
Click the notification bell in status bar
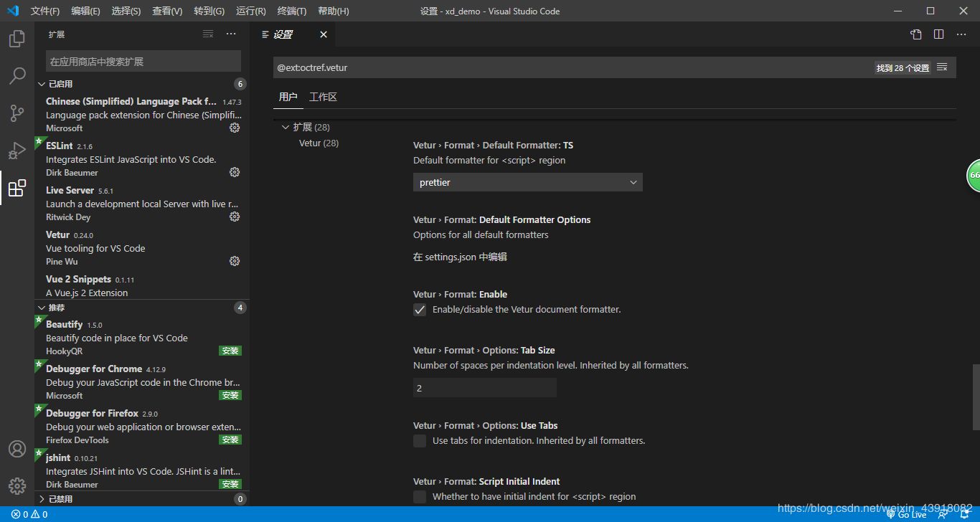(965, 514)
